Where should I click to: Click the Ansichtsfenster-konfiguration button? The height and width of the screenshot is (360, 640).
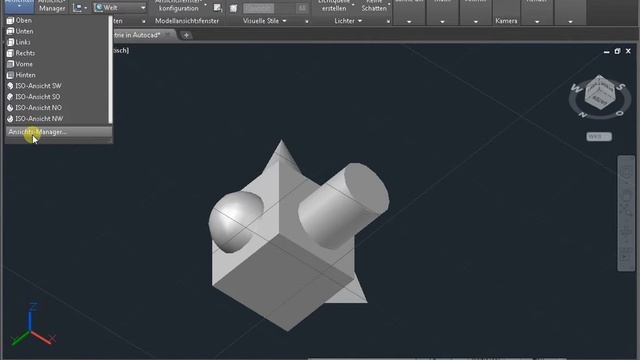pos(179,6)
